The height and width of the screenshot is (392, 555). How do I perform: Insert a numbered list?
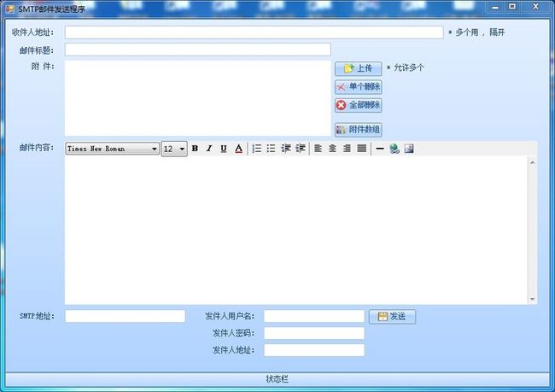click(257, 149)
